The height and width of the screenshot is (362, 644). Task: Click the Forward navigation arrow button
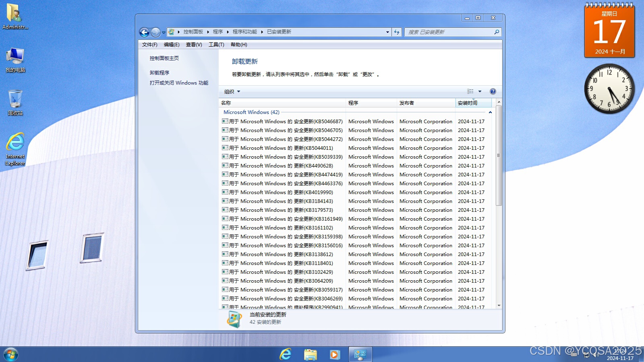(155, 32)
